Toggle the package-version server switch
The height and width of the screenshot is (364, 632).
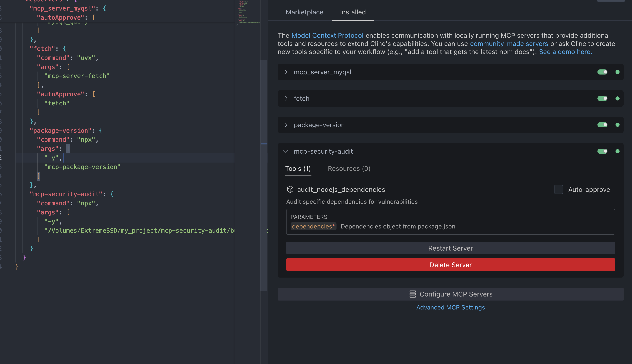point(602,125)
